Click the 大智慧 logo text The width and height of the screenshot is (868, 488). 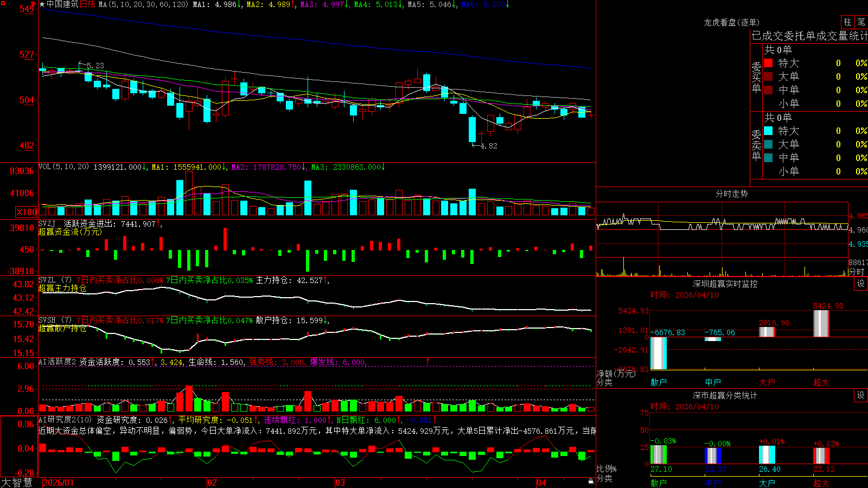click(x=17, y=483)
